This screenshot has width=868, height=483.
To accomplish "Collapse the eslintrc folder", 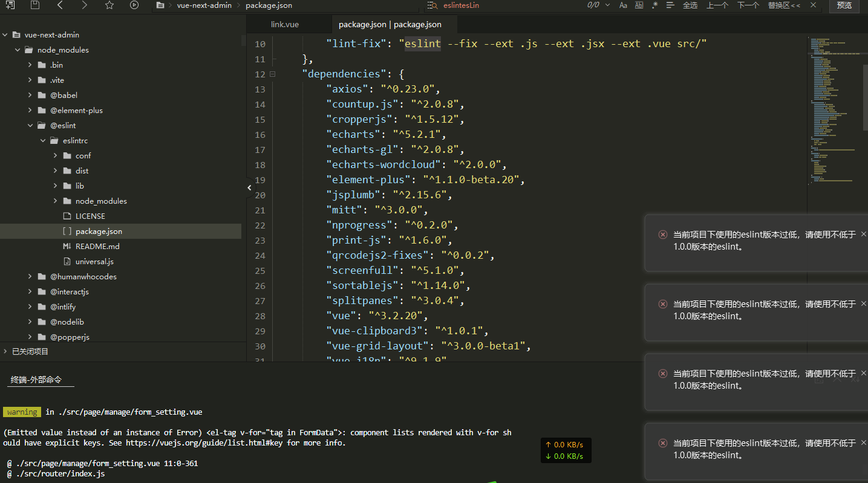I will 43,140.
